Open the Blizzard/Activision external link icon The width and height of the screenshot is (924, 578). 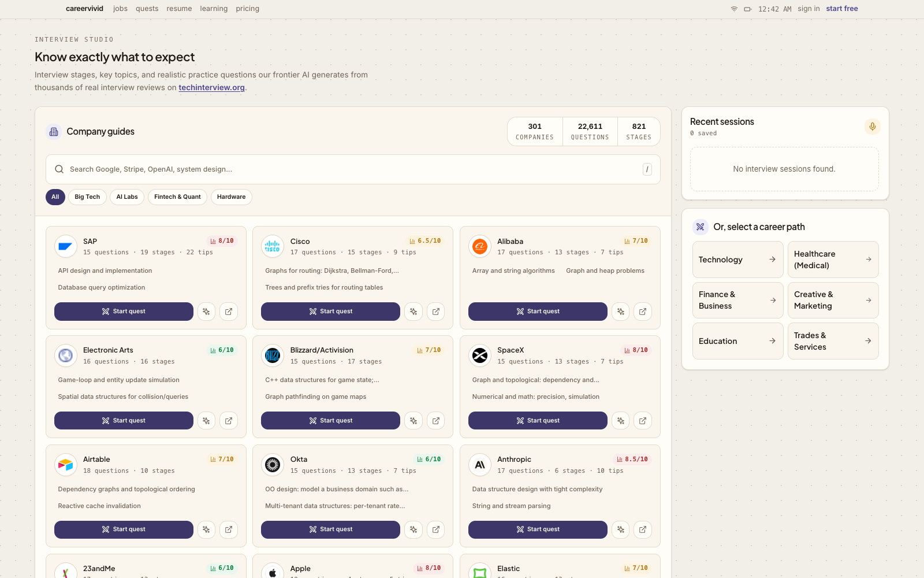coord(436,421)
